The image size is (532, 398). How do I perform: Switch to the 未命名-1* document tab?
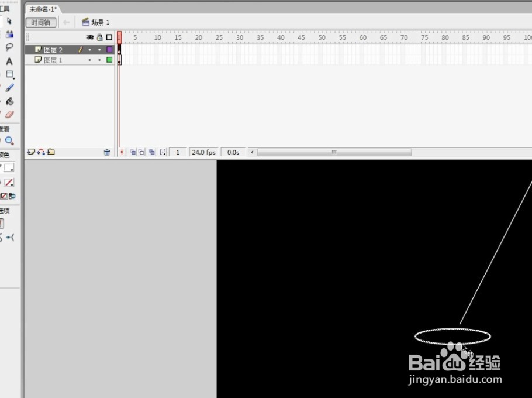point(43,9)
